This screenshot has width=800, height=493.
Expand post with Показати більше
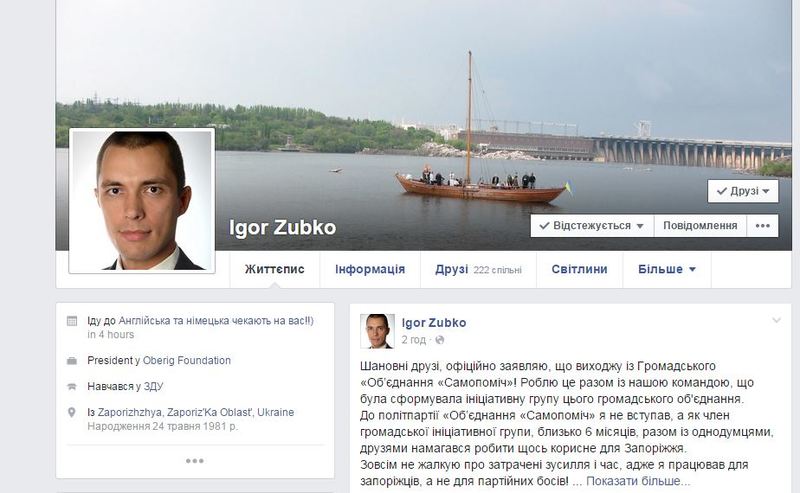tap(638, 481)
